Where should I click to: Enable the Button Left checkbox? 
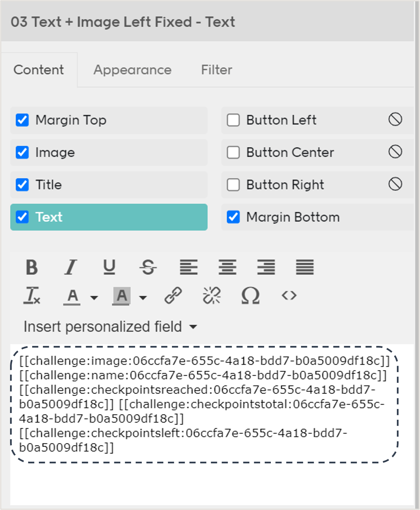(x=233, y=120)
